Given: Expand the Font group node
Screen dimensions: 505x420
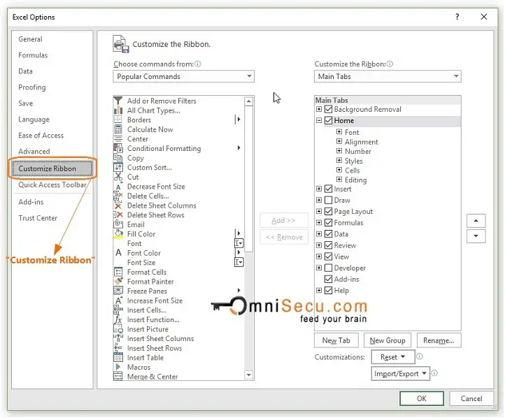Looking at the screenshot, I should [339, 132].
